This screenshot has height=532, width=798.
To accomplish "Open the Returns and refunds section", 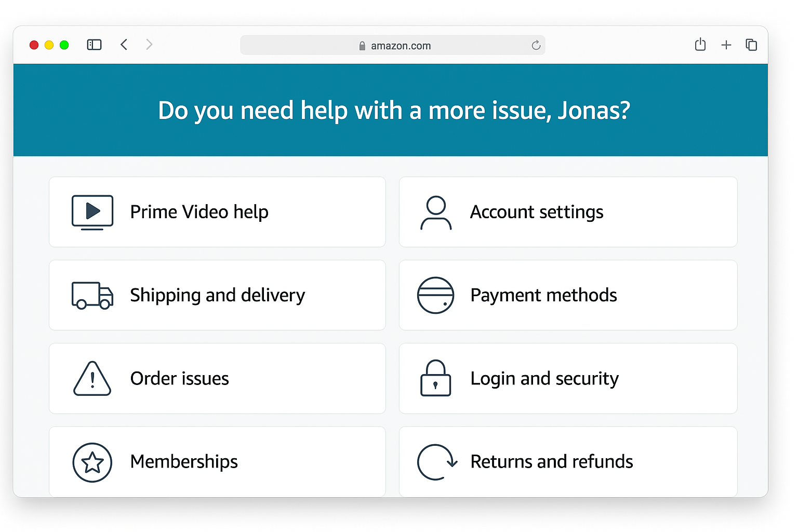I will (568, 461).
